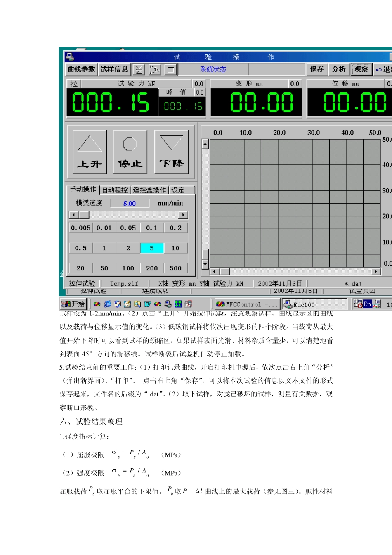Switch to the MFCControl taskbar window
This screenshot has width=392, height=555.
pyautogui.click(x=247, y=304)
